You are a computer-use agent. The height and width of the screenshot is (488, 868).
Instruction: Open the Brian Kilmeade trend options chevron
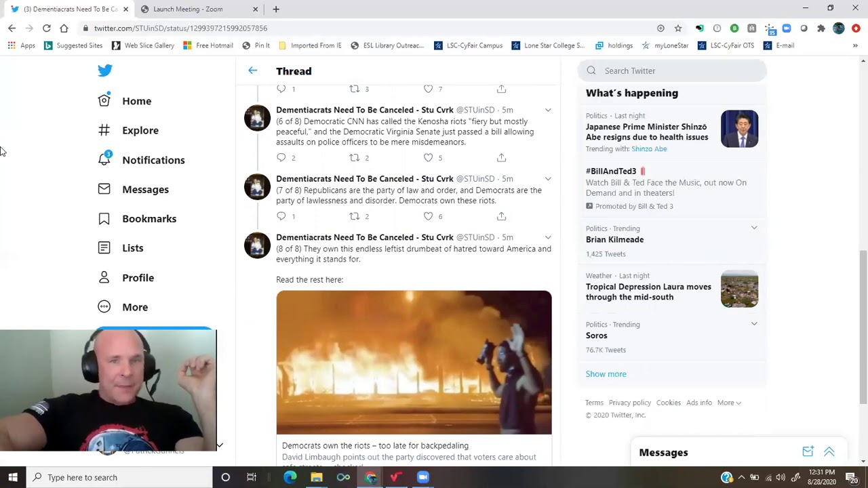pyautogui.click(x=754, y=228)
